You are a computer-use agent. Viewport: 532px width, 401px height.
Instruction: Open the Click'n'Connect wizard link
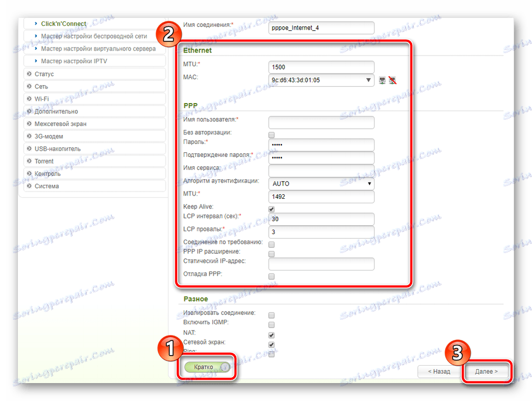click(x=63, y=24)
